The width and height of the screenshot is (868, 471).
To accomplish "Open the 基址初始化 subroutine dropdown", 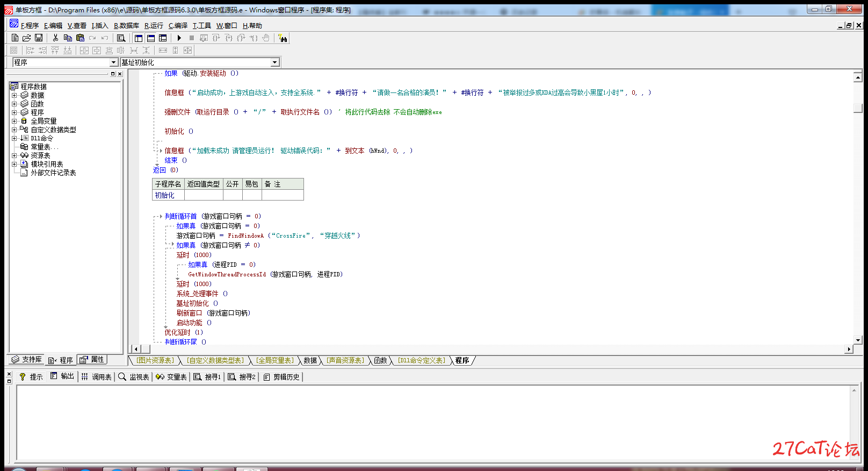I will [275, 62].
